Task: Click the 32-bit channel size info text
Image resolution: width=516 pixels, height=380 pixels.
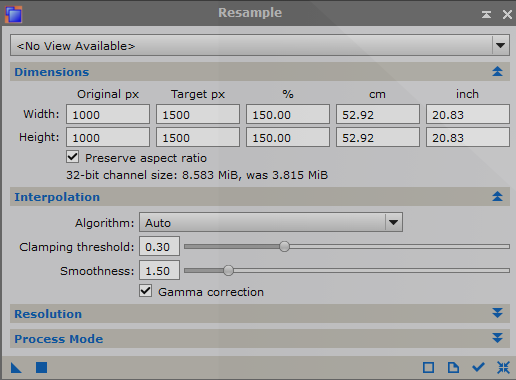Action: (197, 175)
